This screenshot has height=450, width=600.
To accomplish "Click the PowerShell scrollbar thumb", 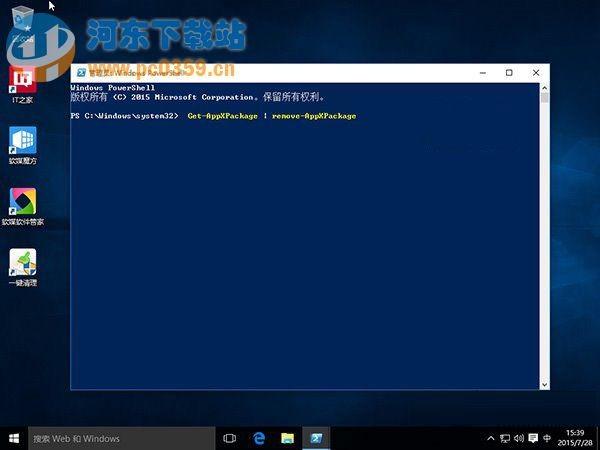I will (545, 98).
